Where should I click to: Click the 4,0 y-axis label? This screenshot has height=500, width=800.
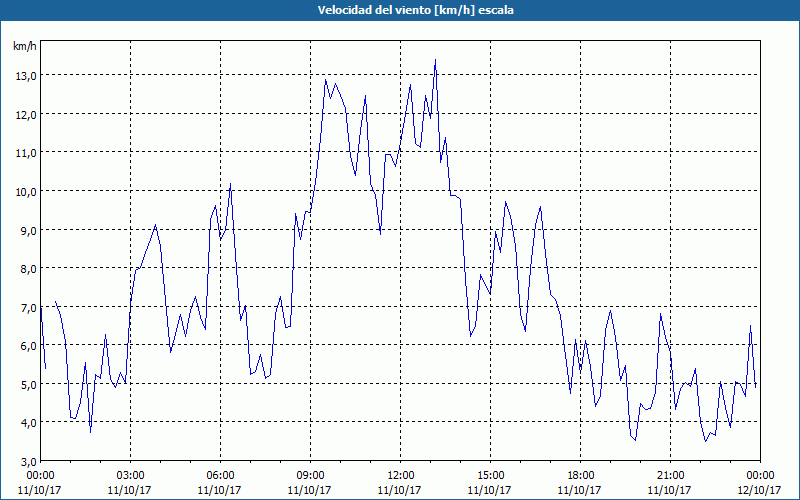click(28, 422)
